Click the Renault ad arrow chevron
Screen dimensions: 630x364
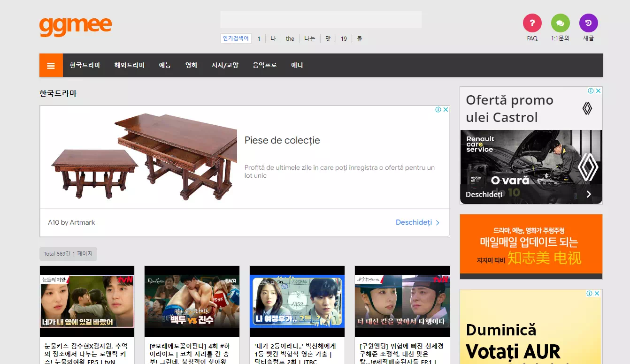[589, 194]
